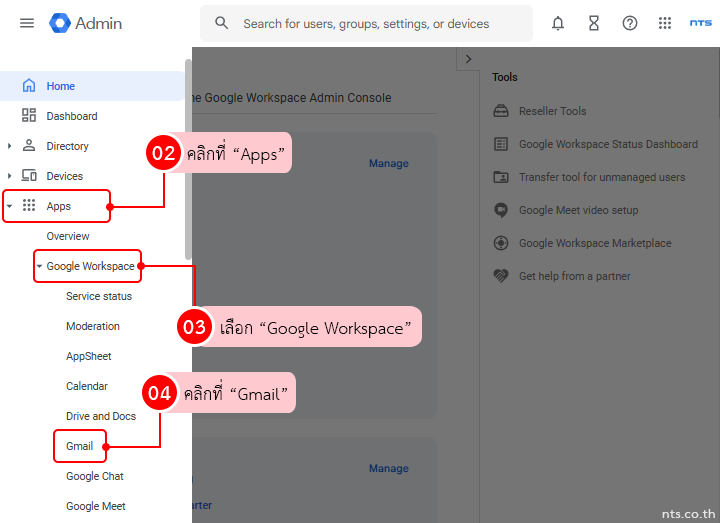Viewport: 720px width, 523px height.
Task: Click the upper Manage link
Action: click(388, 163)
